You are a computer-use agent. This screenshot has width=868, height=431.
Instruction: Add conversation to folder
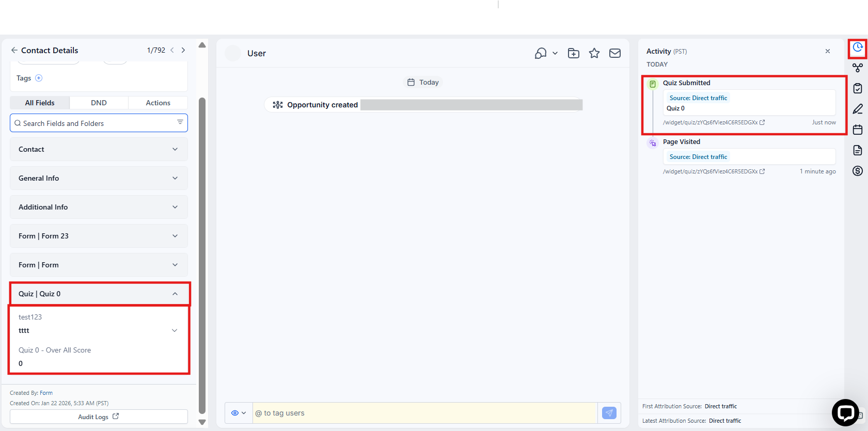[574, 53]
